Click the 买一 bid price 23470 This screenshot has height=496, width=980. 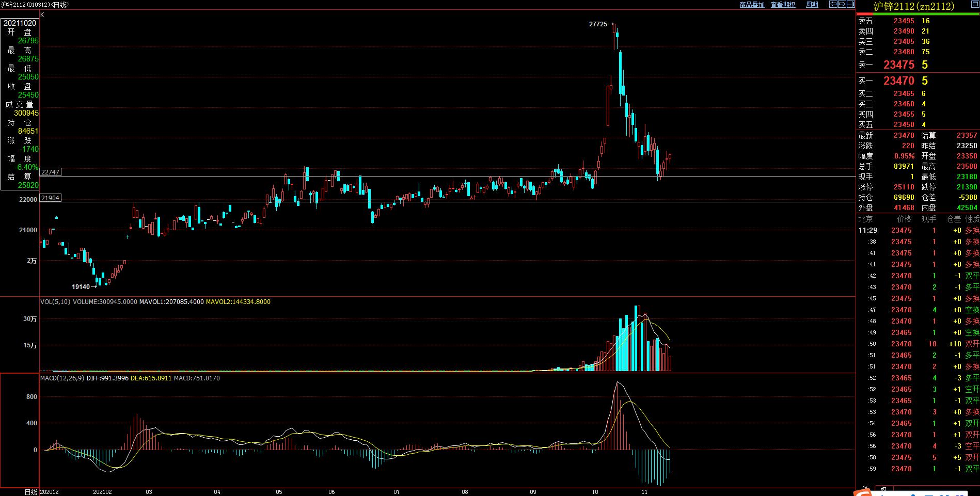click(x=899, y=81)
